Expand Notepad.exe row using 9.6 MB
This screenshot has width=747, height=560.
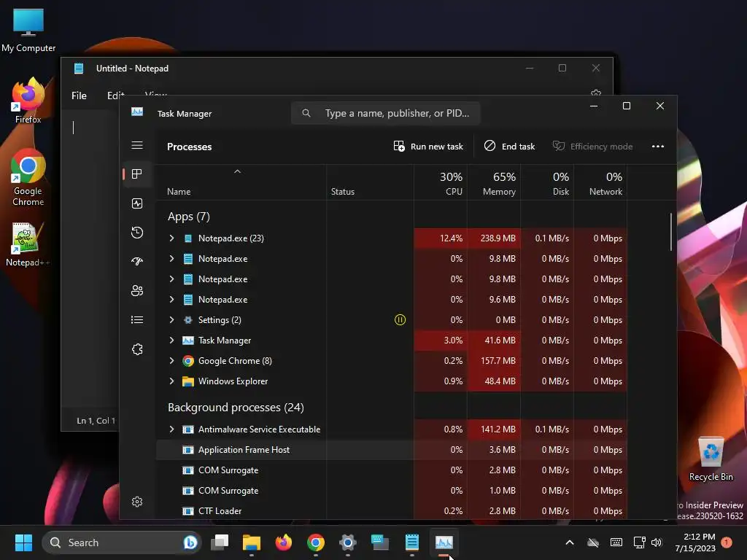click(172, 300)
